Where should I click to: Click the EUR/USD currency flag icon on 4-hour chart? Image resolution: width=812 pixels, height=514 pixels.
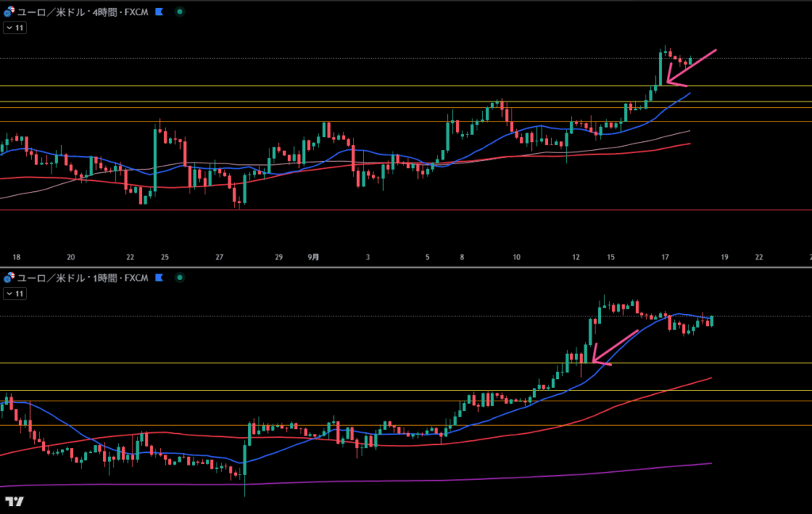pyautogui.click(x=9, y=12)
